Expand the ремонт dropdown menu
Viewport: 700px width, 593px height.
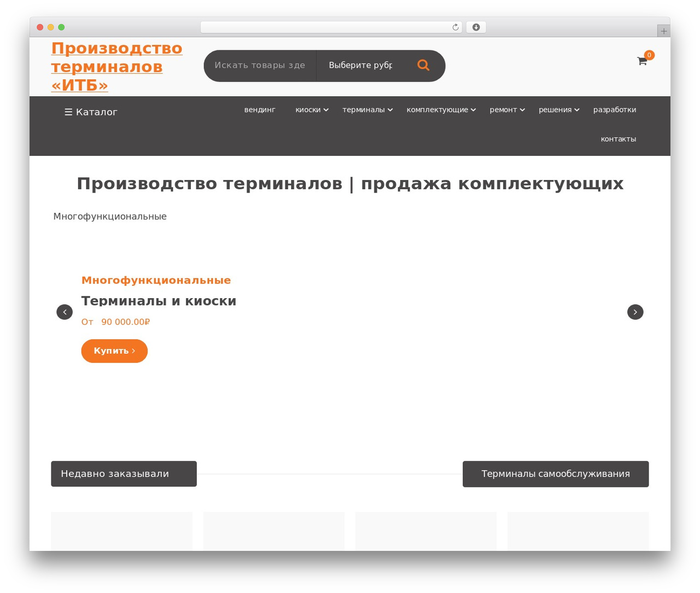click(507, 109)
